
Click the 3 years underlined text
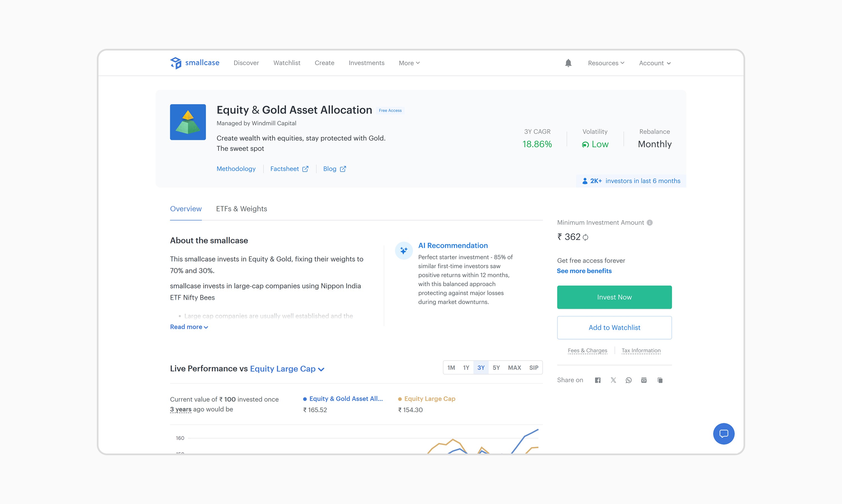click(180, 409)
